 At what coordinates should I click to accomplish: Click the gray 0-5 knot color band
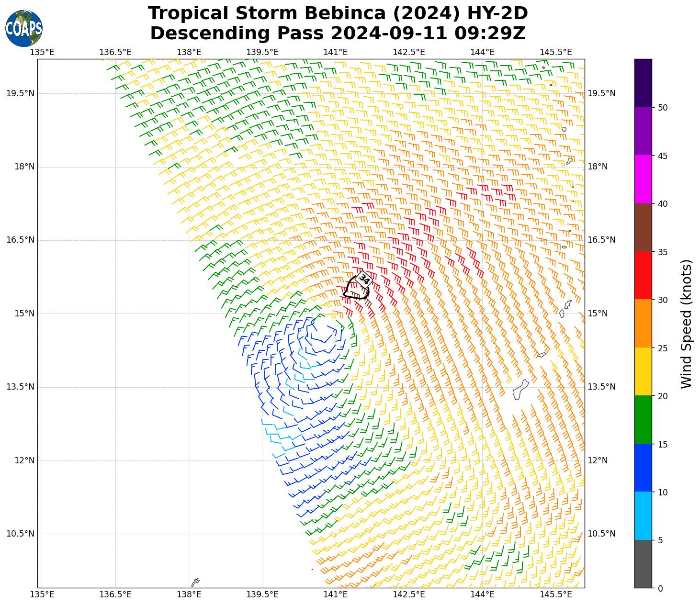pyautogui.click(x=643, y=564)
